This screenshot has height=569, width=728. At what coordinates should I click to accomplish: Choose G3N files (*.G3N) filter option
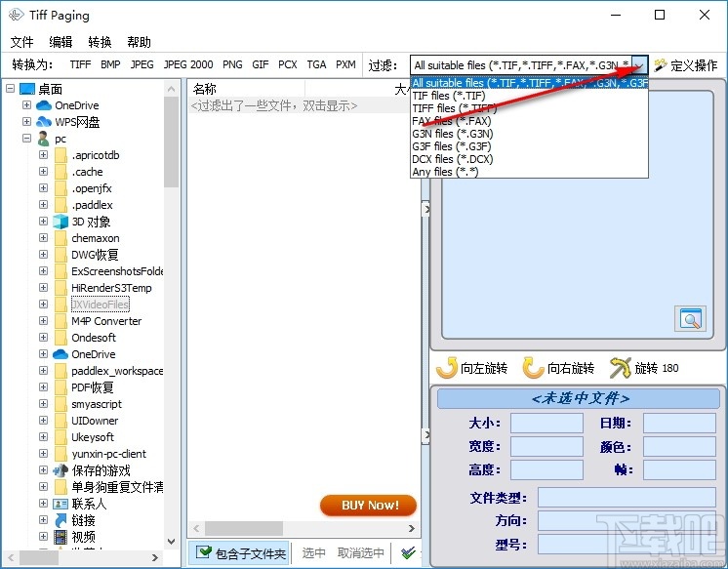click(529, 134)
